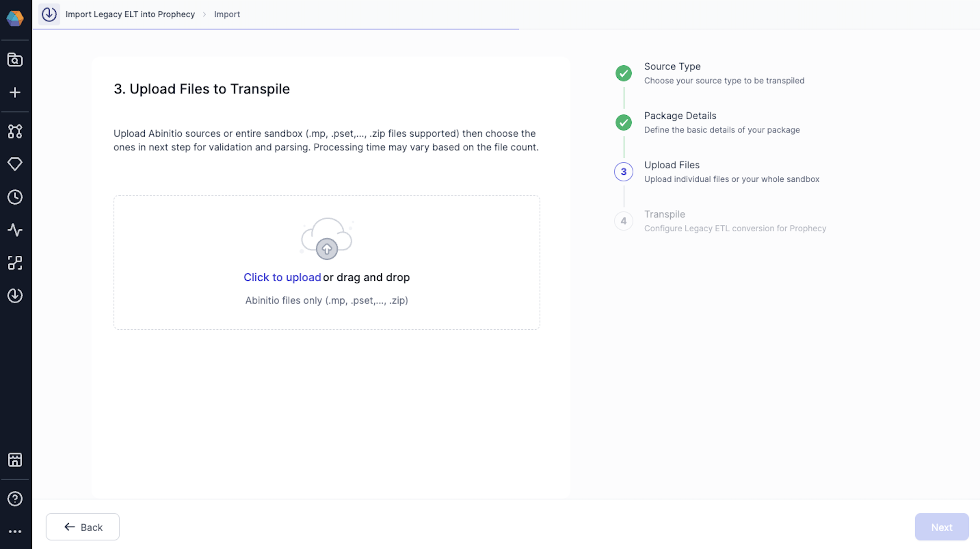
Task: Open the clock schedule icon in the sidebar
Action: coord(15,197)
